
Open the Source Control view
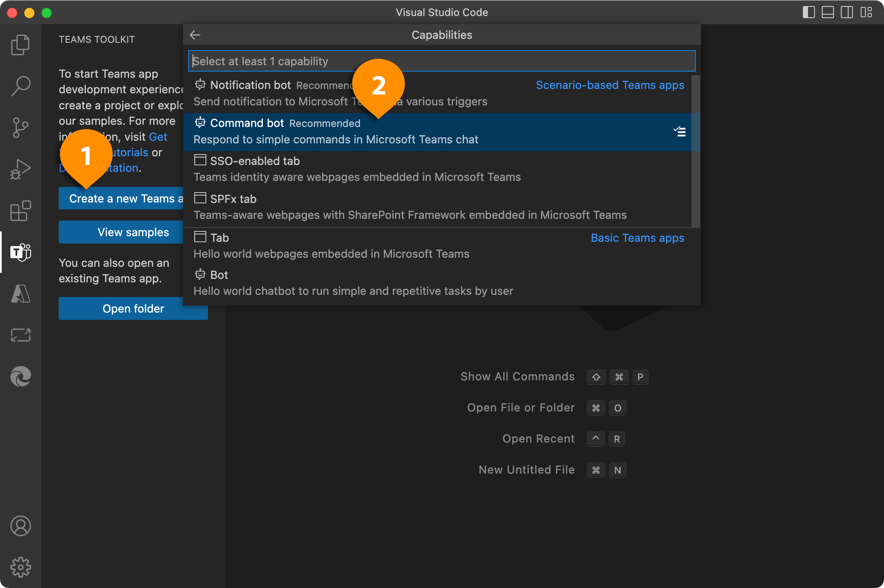coord(20,127)
